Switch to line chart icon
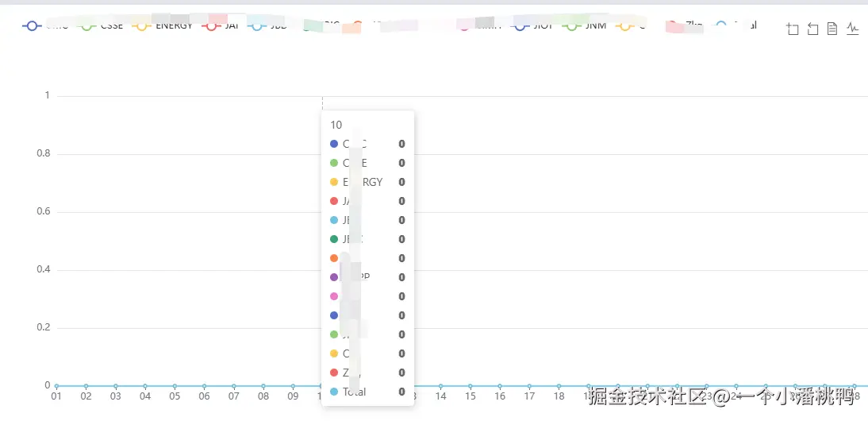 coord(852,29)
